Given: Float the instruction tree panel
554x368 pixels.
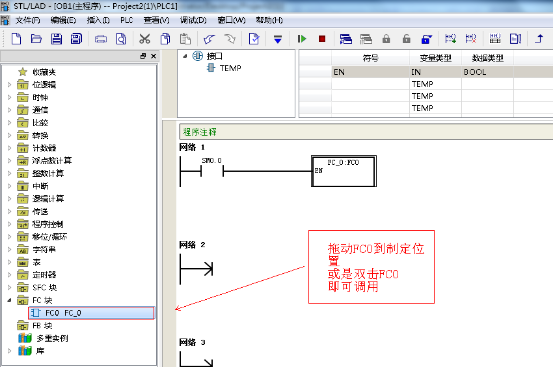Looking at the screenshot, I should 143,56.
